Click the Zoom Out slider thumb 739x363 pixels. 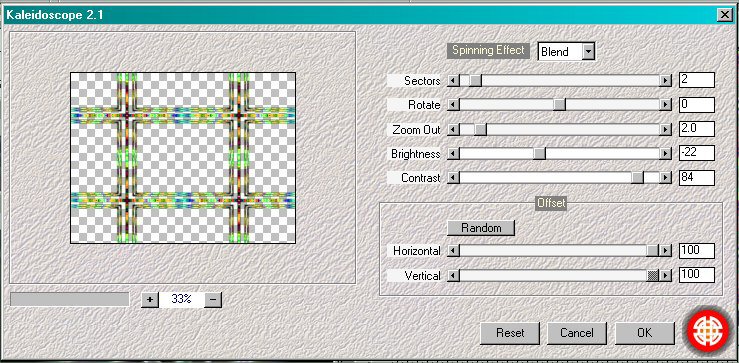click(x=480, y=129)
